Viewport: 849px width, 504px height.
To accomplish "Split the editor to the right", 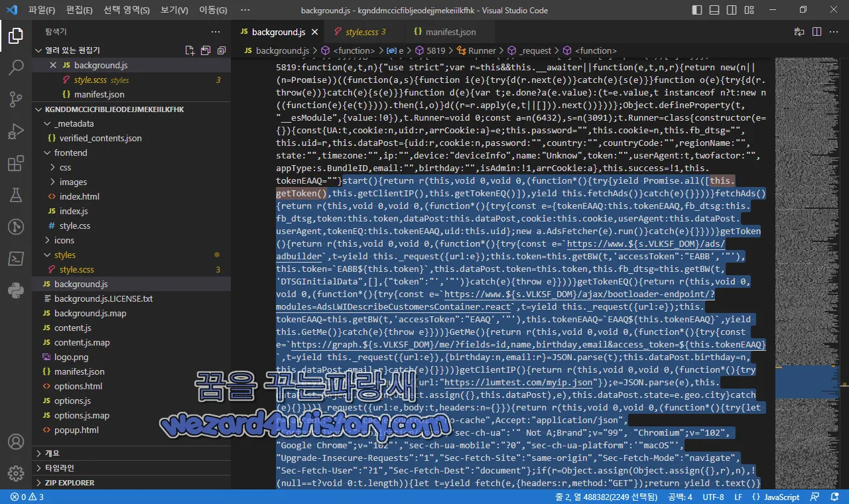I will pyautogui.click(x=816, y=32).
